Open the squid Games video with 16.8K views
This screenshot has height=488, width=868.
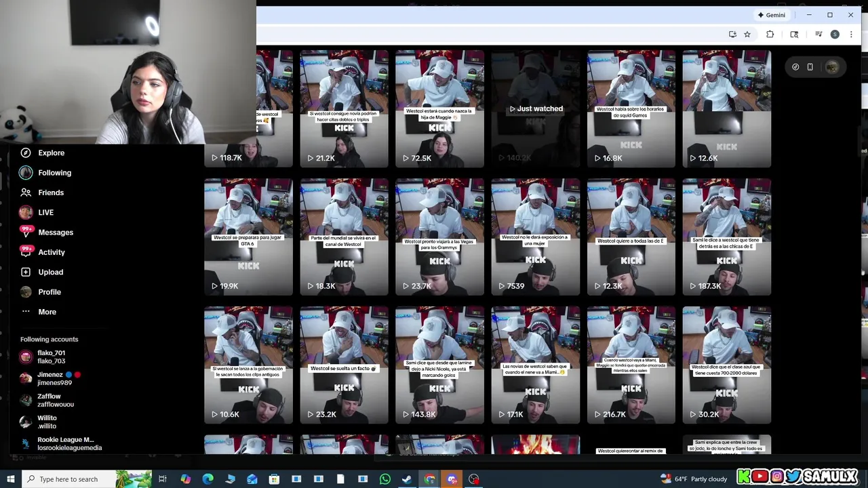click(x=631, y=108)
